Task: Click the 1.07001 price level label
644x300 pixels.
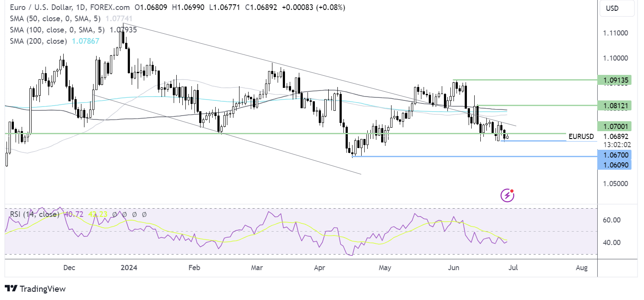Action: coord(614,126)
